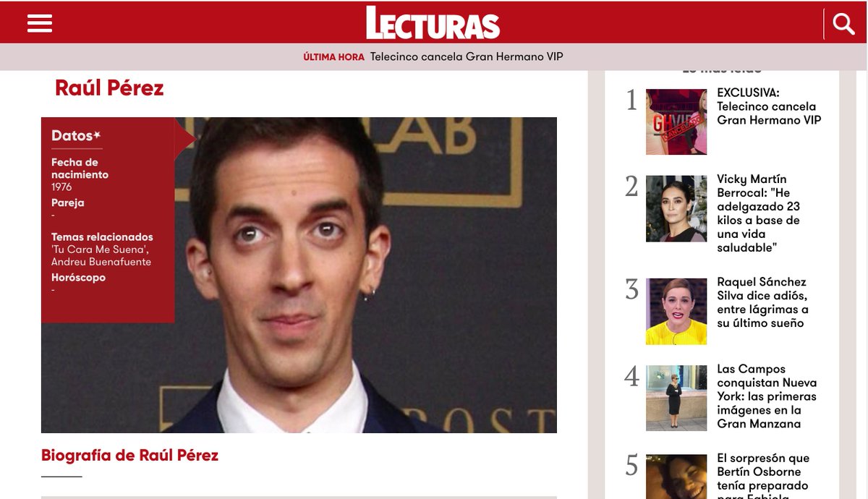Open 'Telecinco cancela Gran Hermano VIP' breaking news
Screen dimensions: 868x499
coord(467,56)
